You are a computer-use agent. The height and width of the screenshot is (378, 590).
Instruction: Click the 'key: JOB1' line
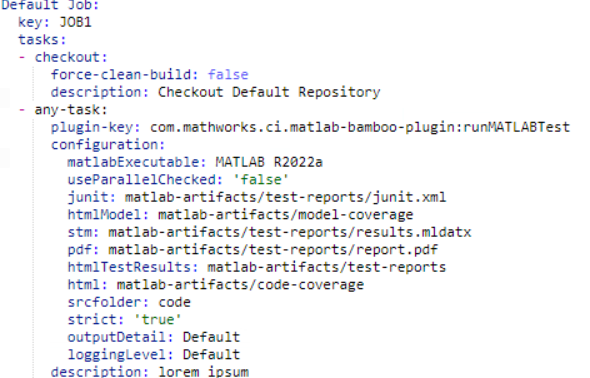tap(55, 22)
